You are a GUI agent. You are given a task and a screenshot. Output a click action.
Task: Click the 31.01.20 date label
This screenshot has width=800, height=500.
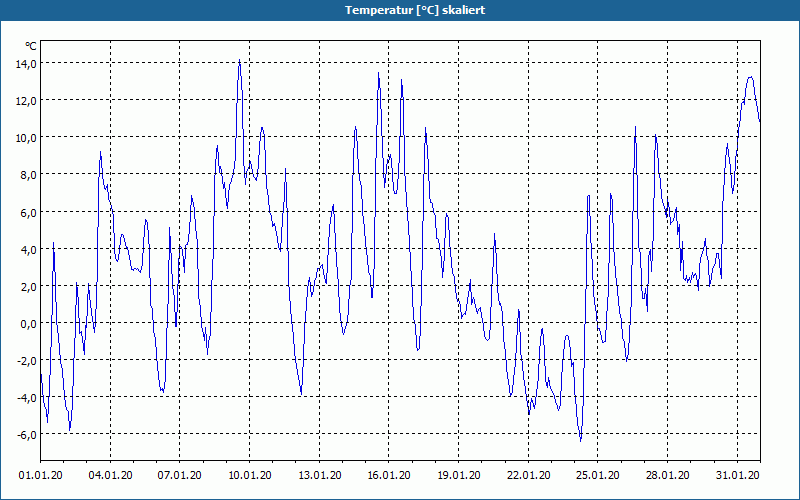coord(737,475)
